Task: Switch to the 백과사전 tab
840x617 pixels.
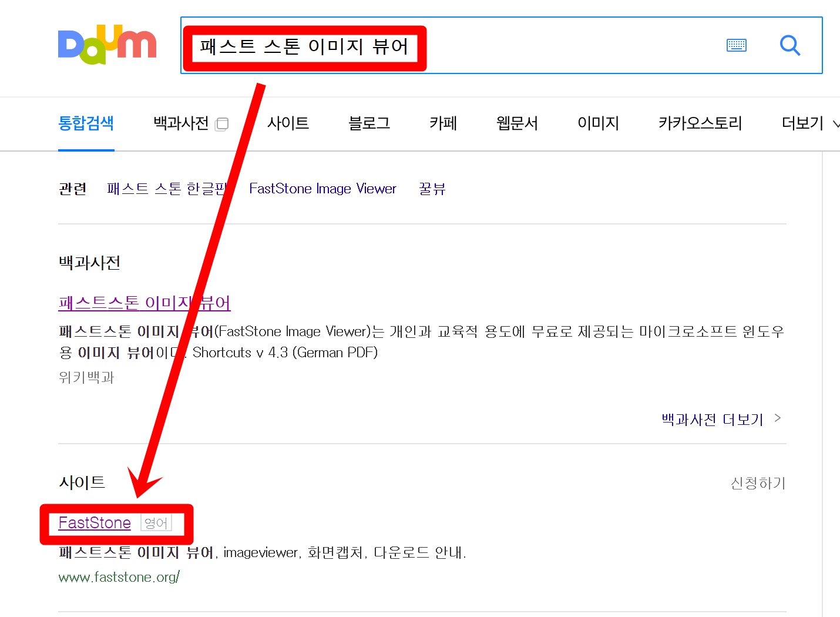Action: pyautogui.click(x=181, y=123)
